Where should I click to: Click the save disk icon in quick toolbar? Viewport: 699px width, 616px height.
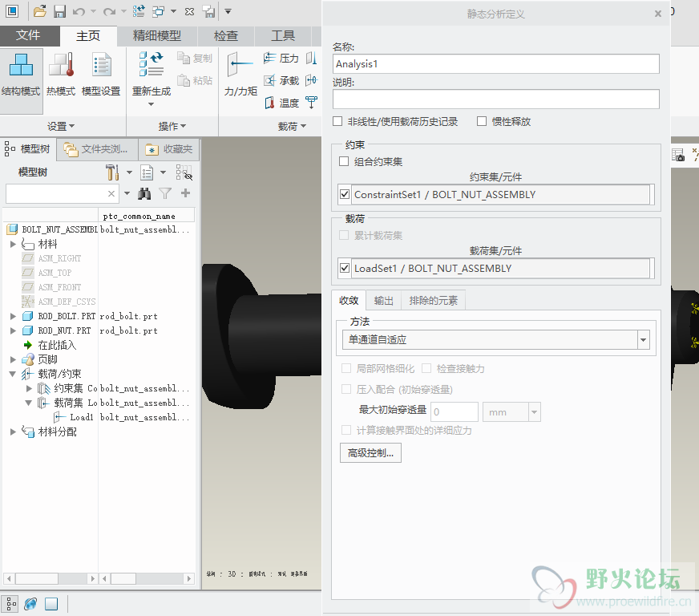(x=59, y=11)
